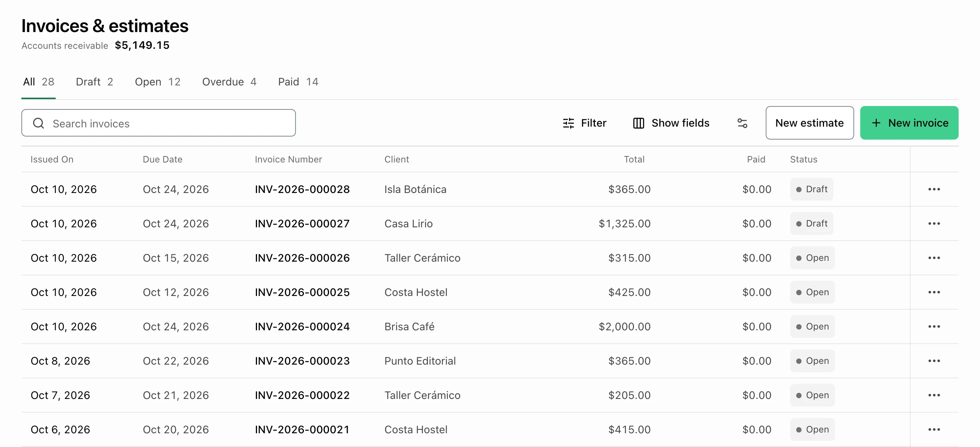Switch to the Draft tab
This screenshot has width=980, height=447.
[x=95, y=82]
